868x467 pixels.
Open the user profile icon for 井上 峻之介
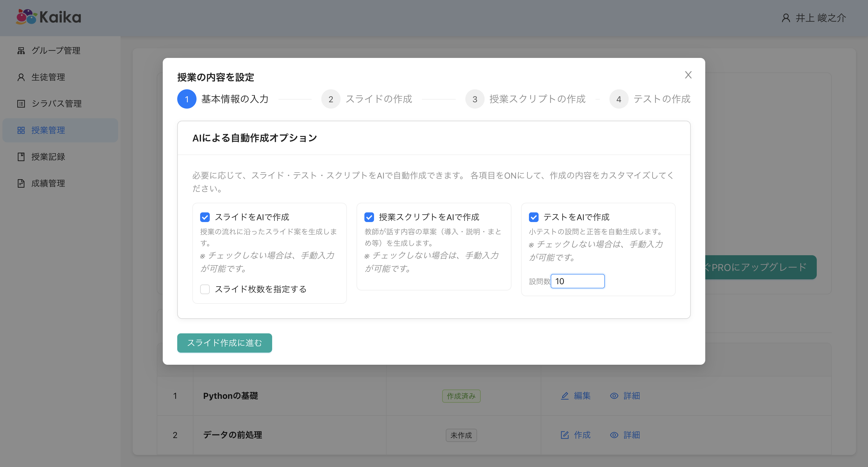click(x=786, y=18)
